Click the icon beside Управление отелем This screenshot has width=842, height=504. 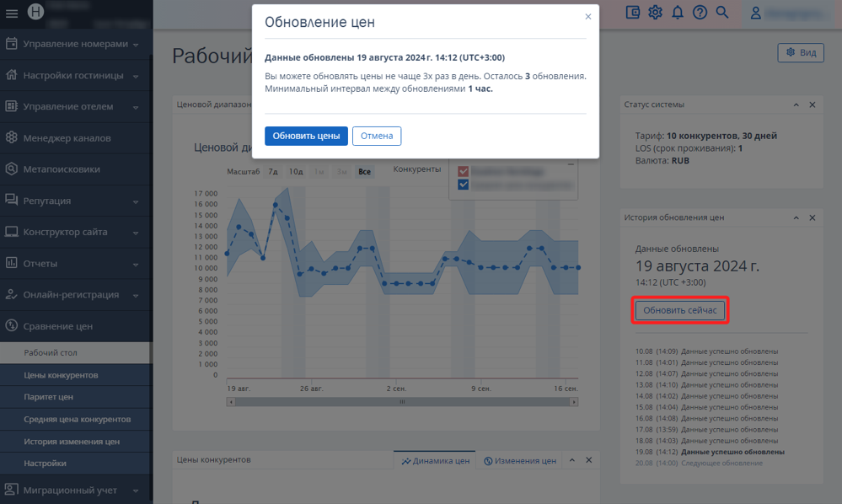click(x=11, y=105)
